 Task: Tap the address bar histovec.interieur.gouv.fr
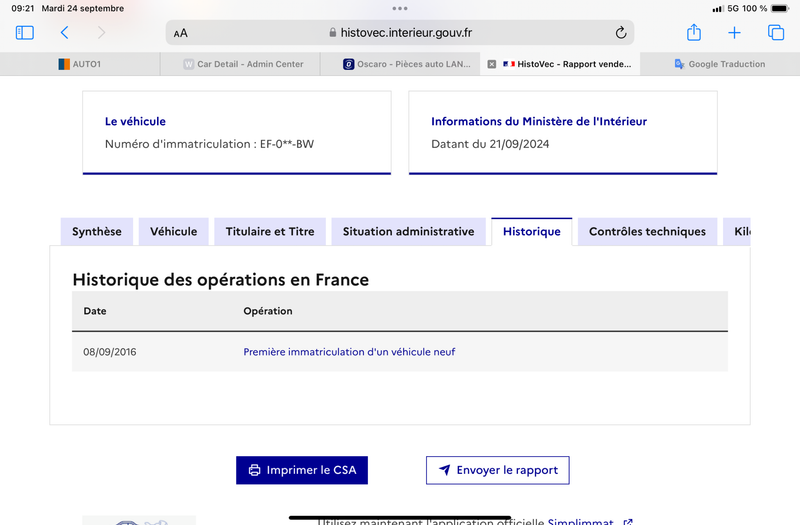coord(400,33)
